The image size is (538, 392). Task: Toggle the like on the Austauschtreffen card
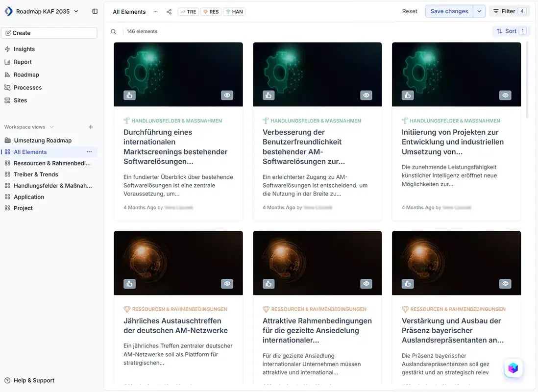point(129,283)
